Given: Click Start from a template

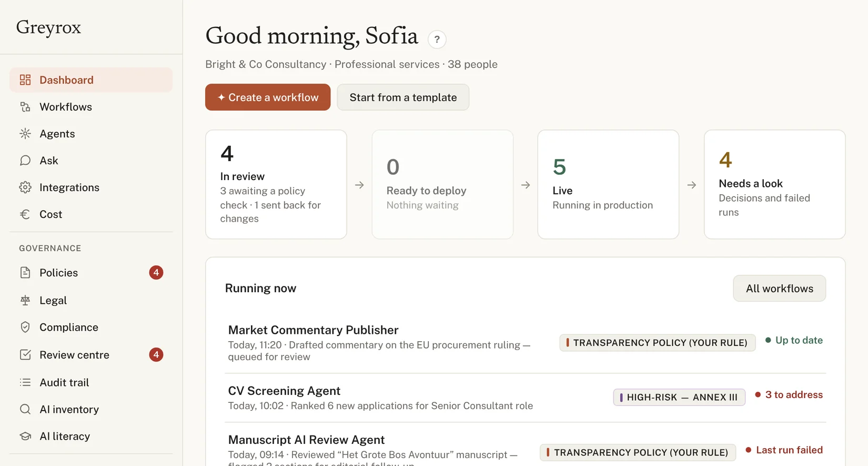Looking at the screenshot, I should [x=403, y=97].
